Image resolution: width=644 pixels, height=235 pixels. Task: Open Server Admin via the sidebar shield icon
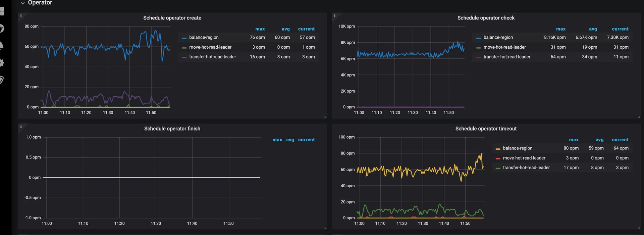(x=2, y=80)
